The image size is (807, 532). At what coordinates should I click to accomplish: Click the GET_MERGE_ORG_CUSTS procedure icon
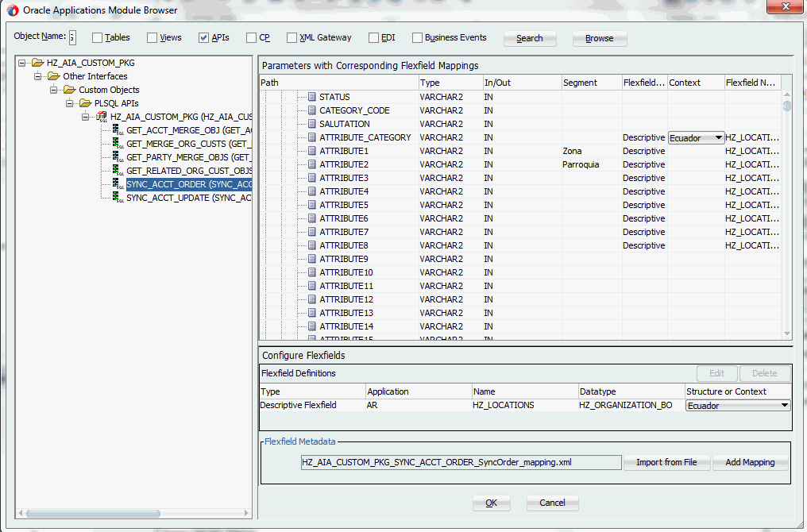pos(118,144)
